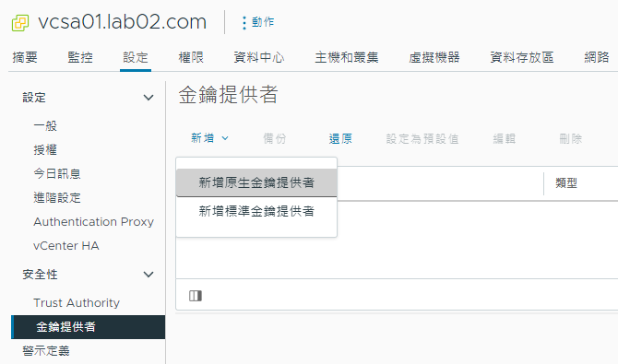
Task: Select the 設定 tab
Action: pos(136,57)
